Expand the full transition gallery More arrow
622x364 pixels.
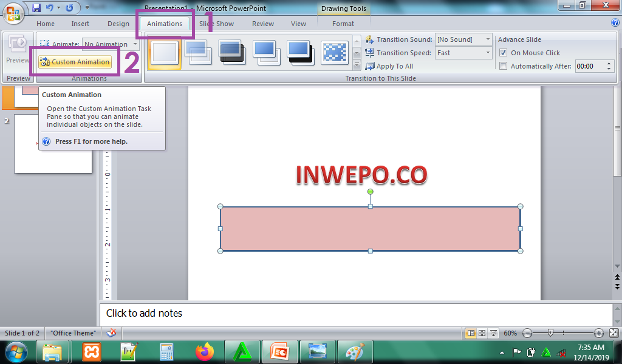pyautogui.click(x=357, y=64)
